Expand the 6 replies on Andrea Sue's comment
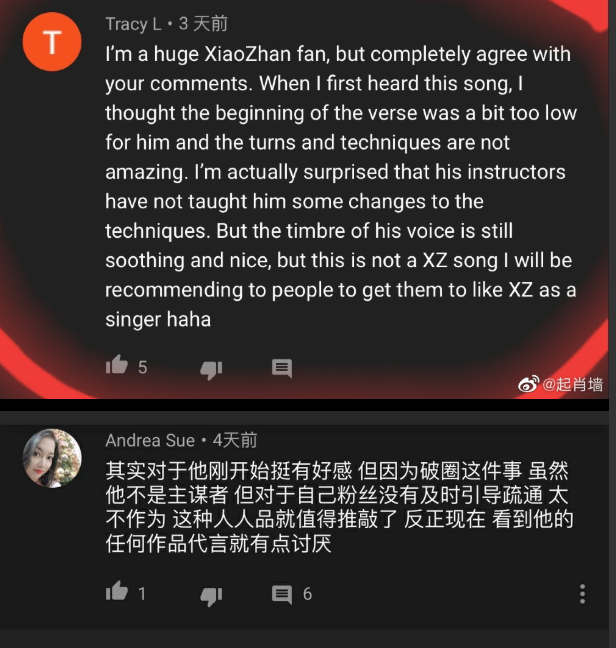The height and width of the screenshot is (648, 616). [307, 594]
